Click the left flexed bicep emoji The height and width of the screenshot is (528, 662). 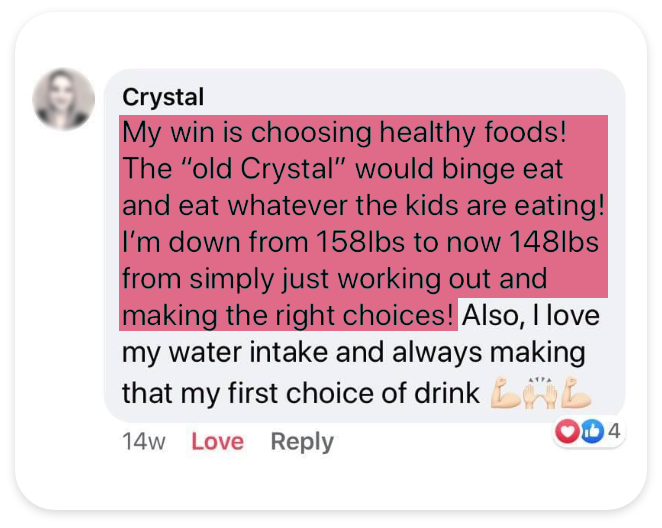[x=505, y=393]
